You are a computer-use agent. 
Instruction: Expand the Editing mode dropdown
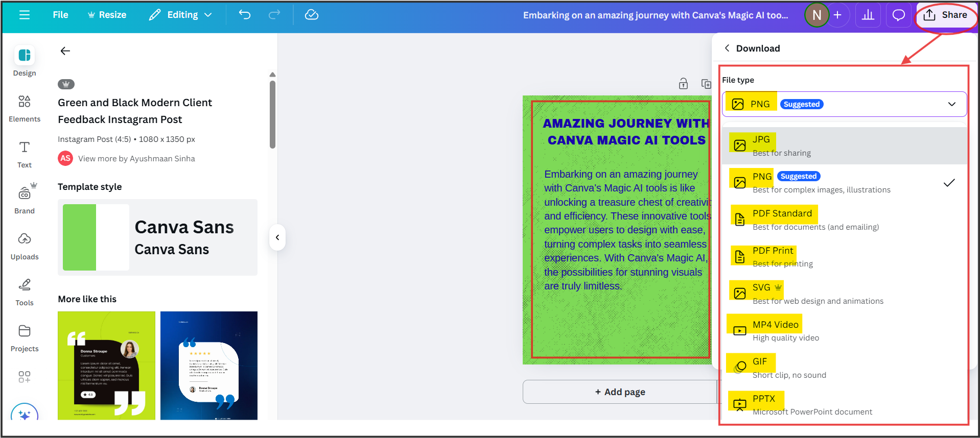coord(180,15)
